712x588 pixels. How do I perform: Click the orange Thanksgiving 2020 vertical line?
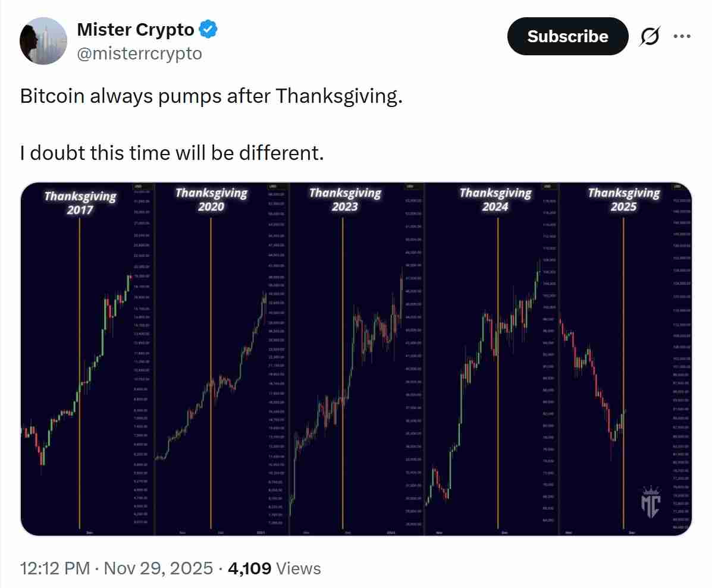[212, 357]
